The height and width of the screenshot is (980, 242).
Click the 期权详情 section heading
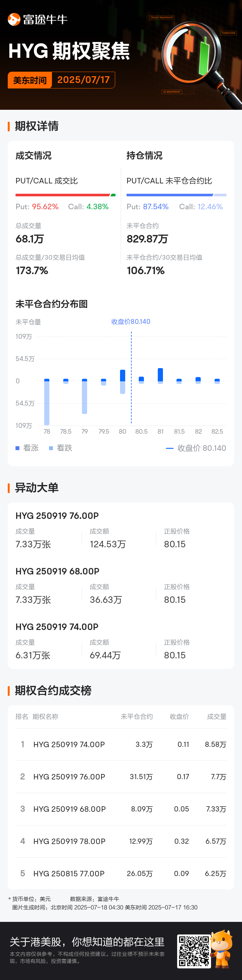click(x=36, y=126)
